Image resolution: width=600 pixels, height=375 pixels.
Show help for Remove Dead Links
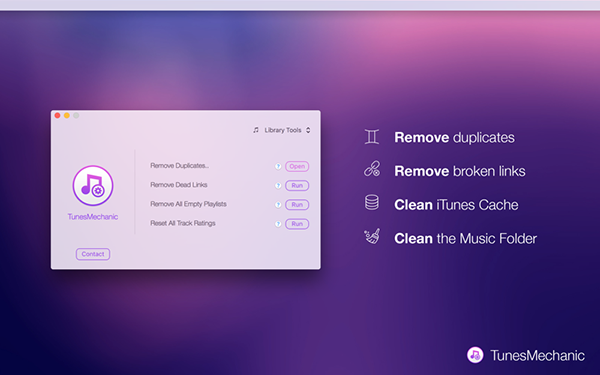click(278, 186)
